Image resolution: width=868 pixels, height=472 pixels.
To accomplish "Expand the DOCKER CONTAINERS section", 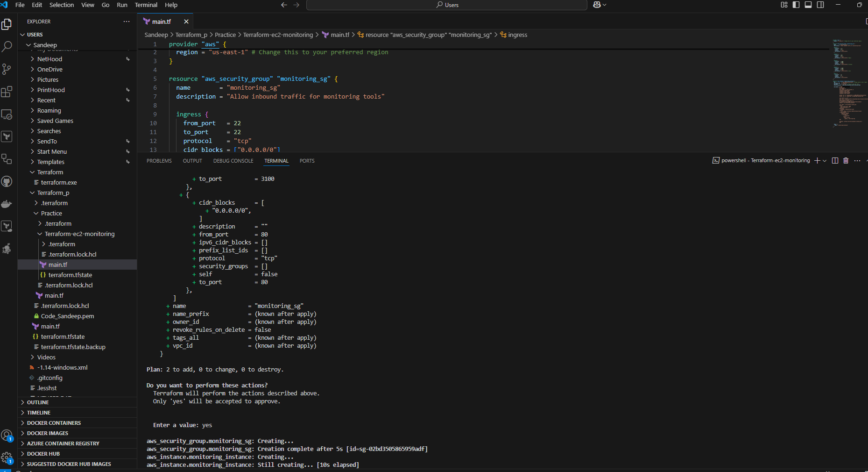I will point(78,423).
